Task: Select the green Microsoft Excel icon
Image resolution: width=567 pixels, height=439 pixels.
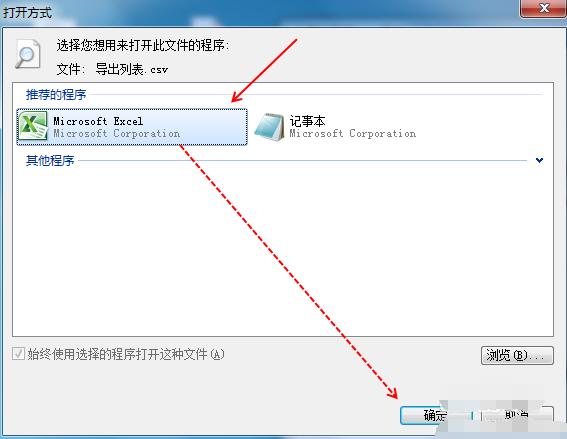Action: [x=33, y=126]
